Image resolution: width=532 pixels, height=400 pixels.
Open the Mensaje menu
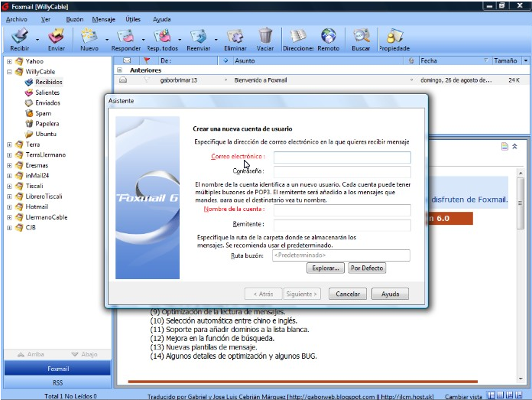pyautogui.click(x=103, y=19)
